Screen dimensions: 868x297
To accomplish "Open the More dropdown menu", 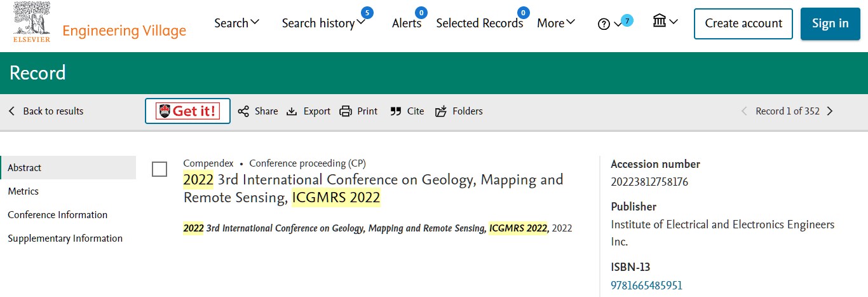I will pos(556,23).
